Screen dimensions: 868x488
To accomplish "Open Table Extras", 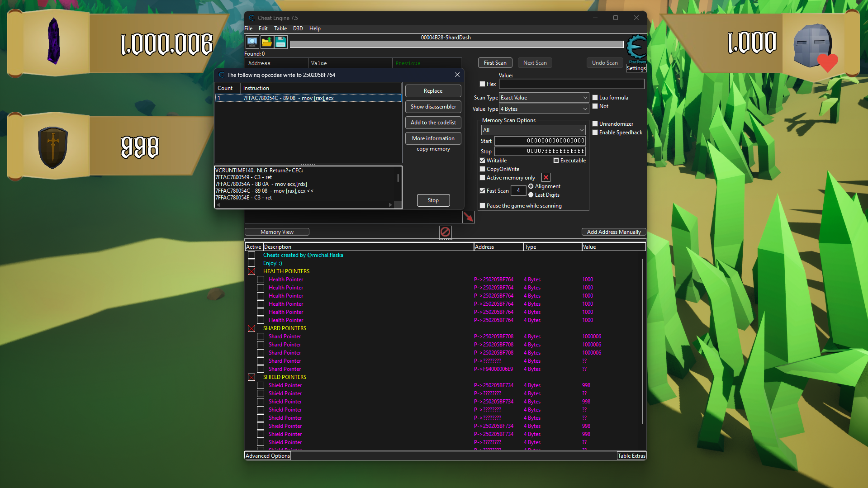I will (631, 456).
